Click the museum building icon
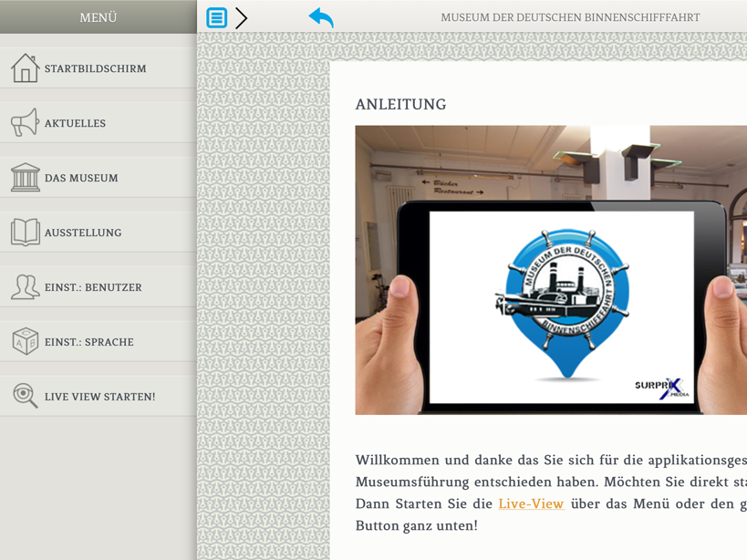Image resolution: width=747 pixels, height=560 pixels. 25,178
